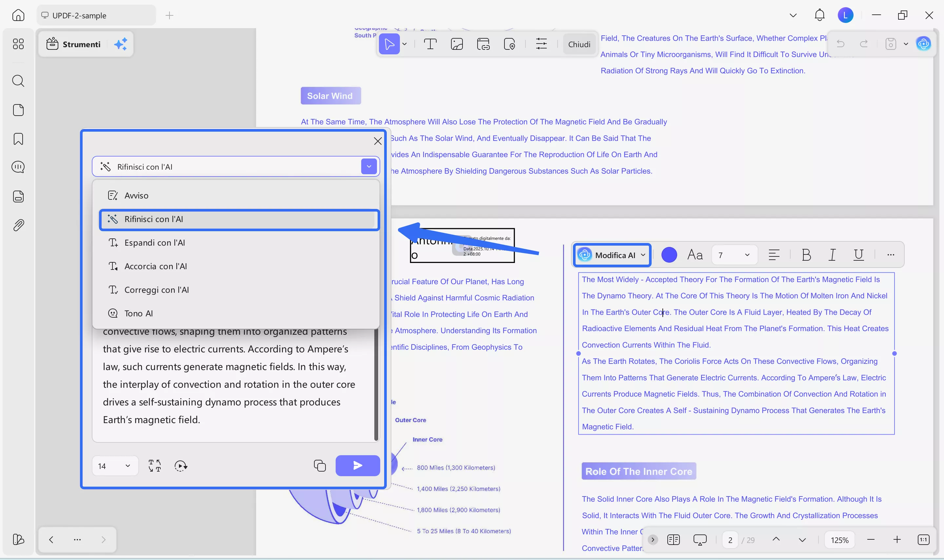Click the regenerate icon in AI panel
The image size is (944, 560).
point(181,466)
